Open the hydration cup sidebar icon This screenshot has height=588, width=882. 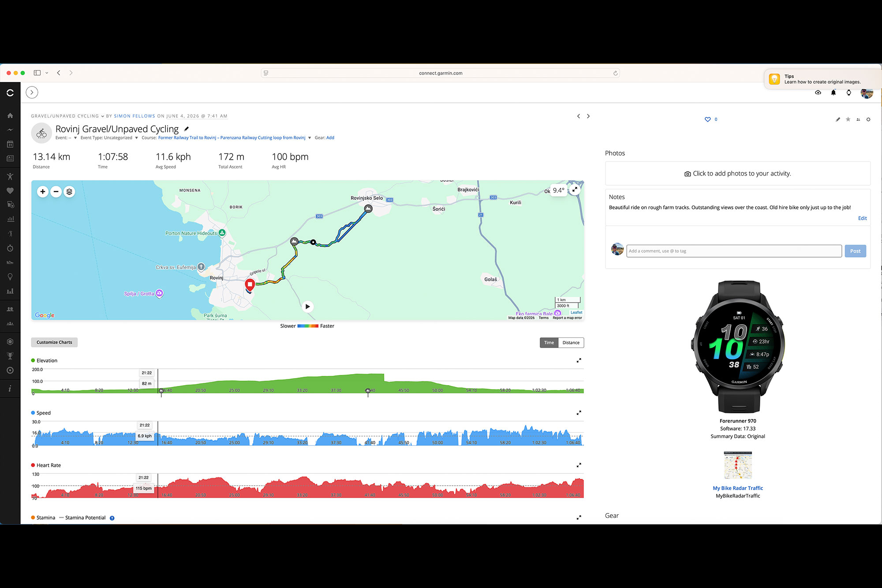[10, 205]
